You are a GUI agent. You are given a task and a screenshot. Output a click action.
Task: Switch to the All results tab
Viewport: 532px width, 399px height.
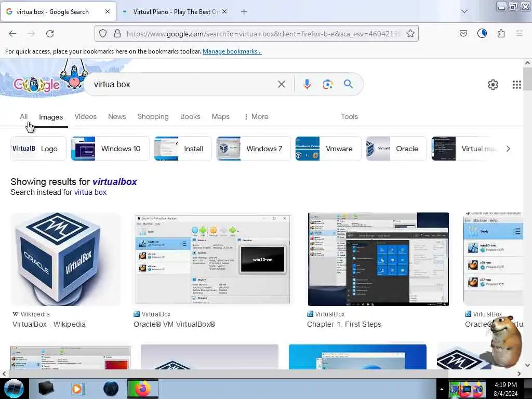[23, 116]
